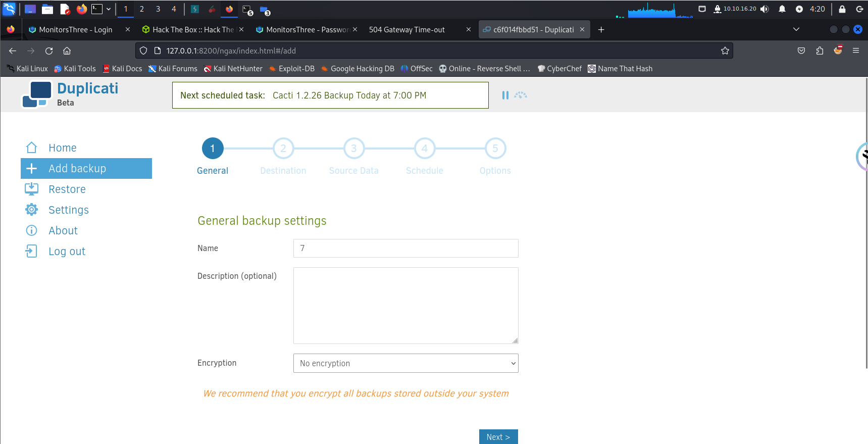868x444 pixels.
Task: Switch to the 504 Gateway Time-out tab
Action: [x=406, y=30]
